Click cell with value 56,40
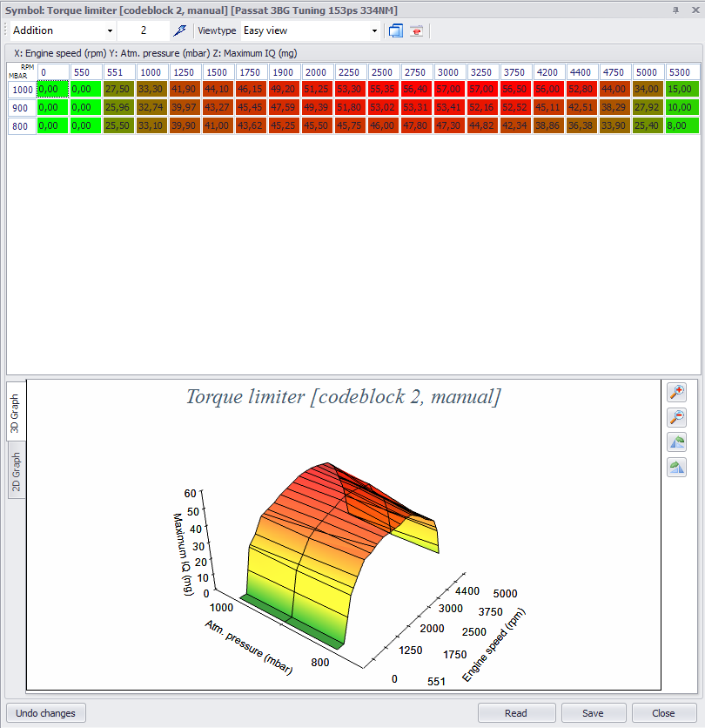The width and height of the screenshot is (705, 728). tap(417, 89)
